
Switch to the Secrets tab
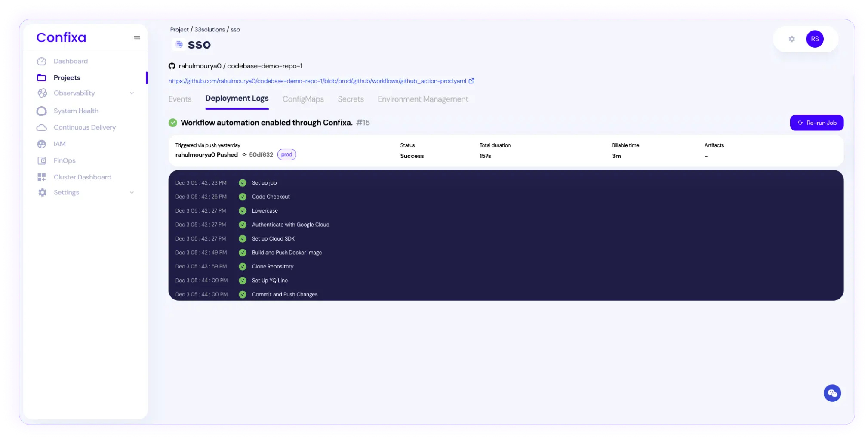coord(351,99)
